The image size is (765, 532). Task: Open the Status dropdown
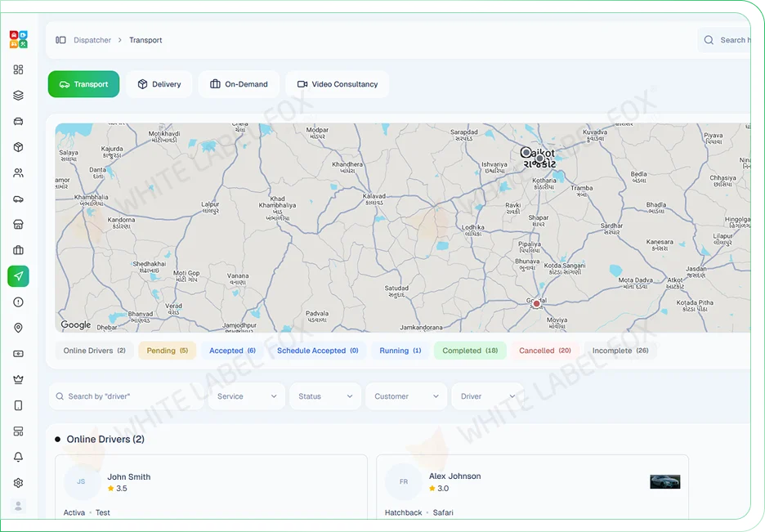pyautogui.click(x=325, y=396)
